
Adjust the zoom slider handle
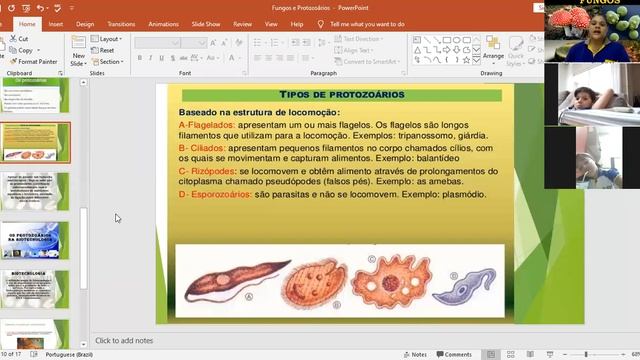[586, 354]
